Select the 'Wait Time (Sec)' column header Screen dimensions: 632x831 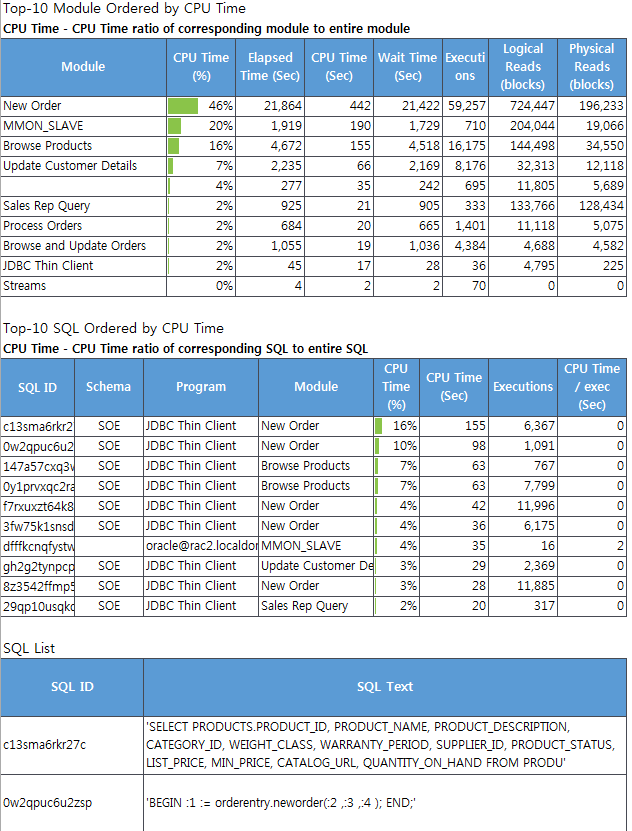(407, 67)
